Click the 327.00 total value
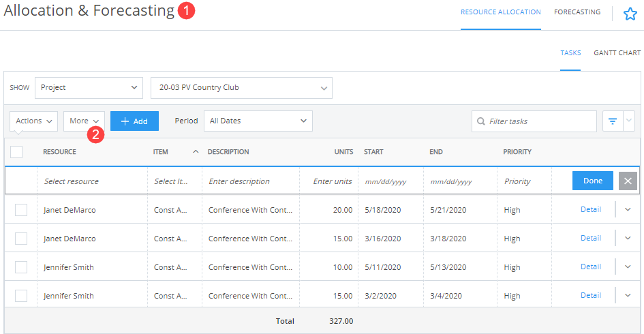Image resolution: width=644 pixels, height=334 pixels. (341, 321)
